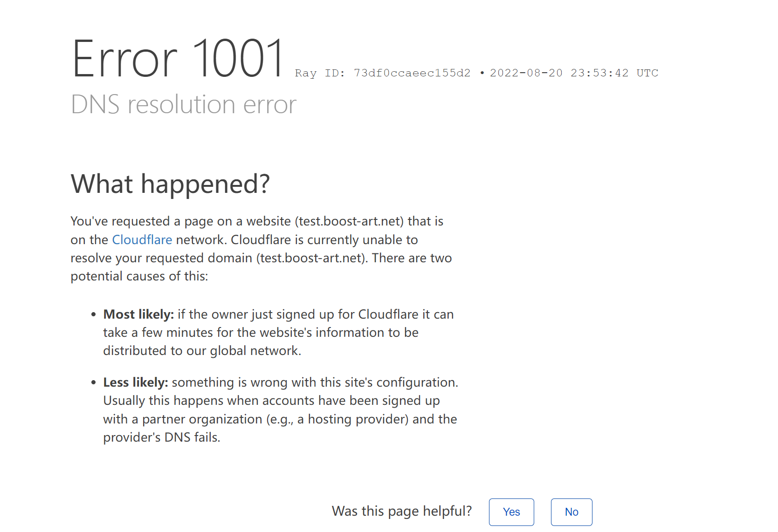
Task: Click the bold Less likely: label
Action: point(136,382)
